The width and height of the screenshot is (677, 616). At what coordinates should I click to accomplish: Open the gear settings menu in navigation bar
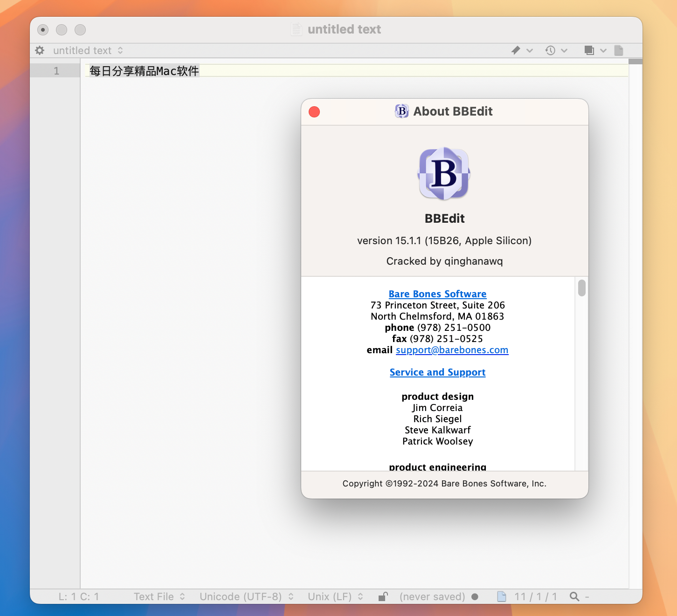pos(40,50)
